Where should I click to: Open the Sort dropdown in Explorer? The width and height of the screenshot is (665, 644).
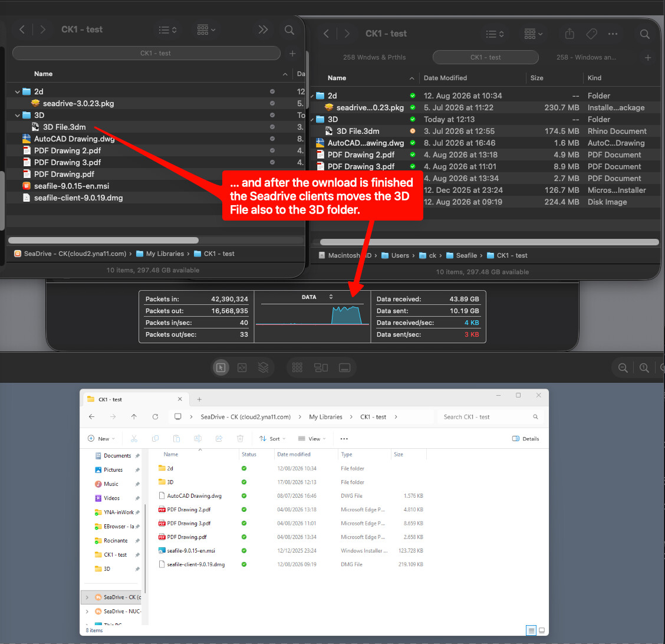272,439
